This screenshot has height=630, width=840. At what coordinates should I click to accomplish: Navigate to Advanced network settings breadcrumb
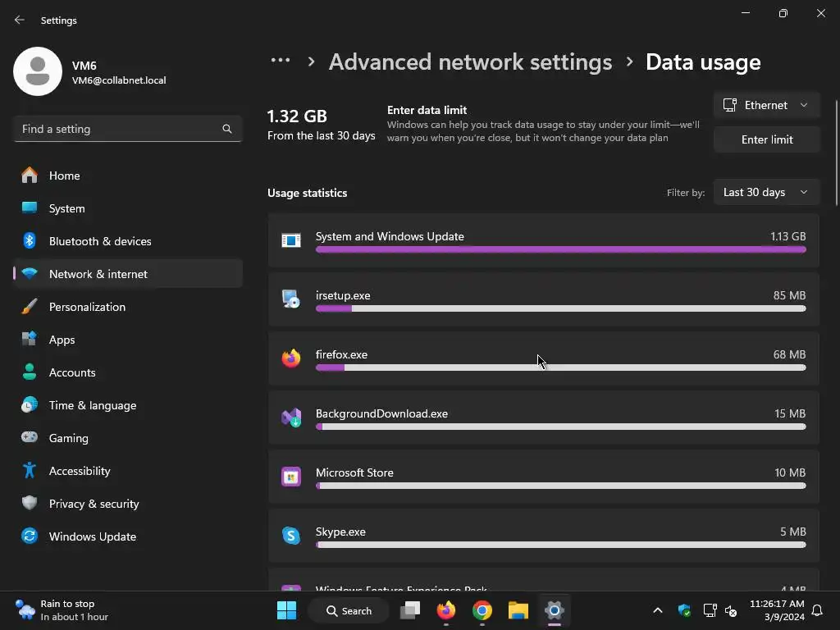pos(470,62)
